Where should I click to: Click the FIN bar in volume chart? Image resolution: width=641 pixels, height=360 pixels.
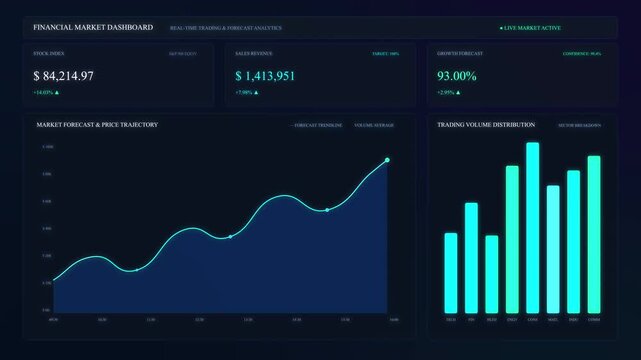(x=471, y=258)
